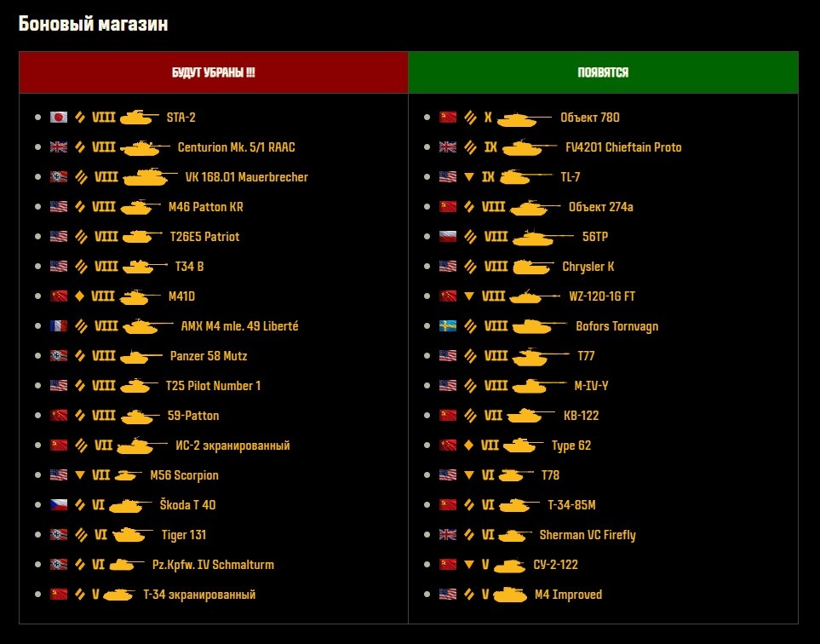Click the Soviet flag next to Объект 780
820x644 pixels.
pos(448,118)
